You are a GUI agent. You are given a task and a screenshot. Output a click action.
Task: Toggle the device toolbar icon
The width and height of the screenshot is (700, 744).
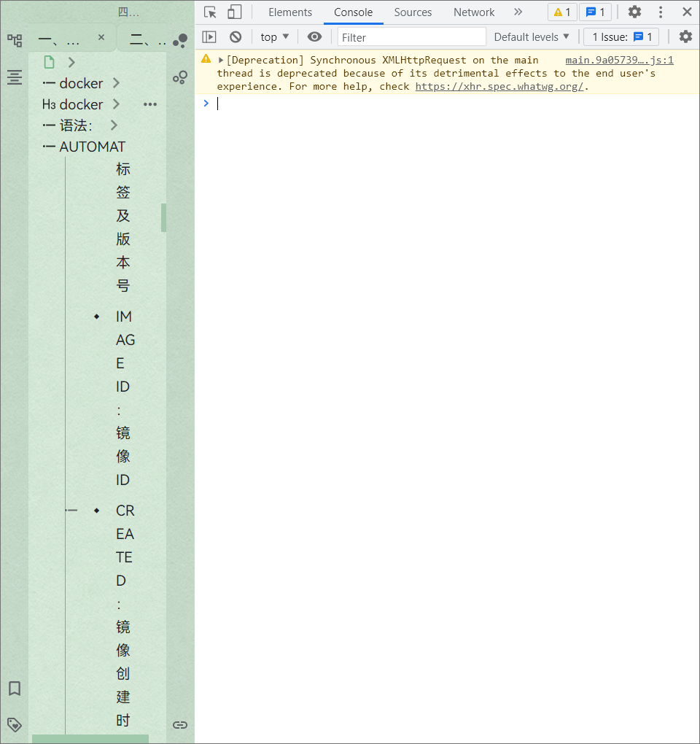tap(234, 12)
